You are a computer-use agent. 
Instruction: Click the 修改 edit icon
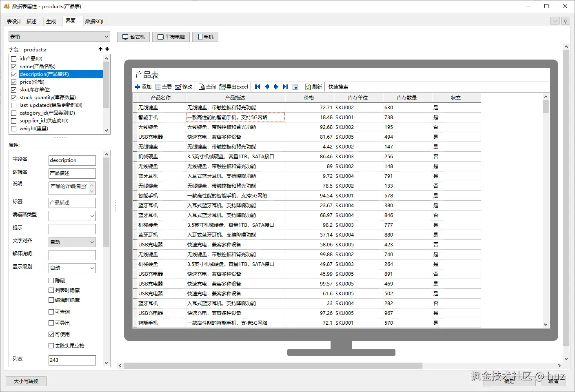tap(178, 87)
